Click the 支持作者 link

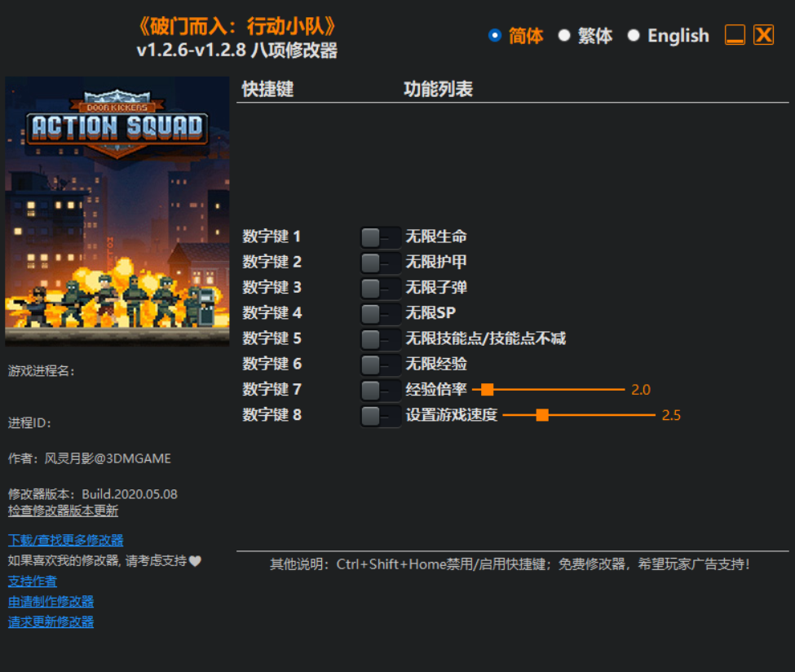(33, 581)
